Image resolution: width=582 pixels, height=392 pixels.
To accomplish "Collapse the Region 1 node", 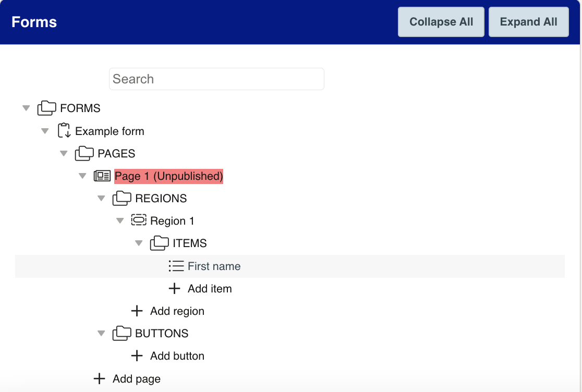I will tap(120, 220).
